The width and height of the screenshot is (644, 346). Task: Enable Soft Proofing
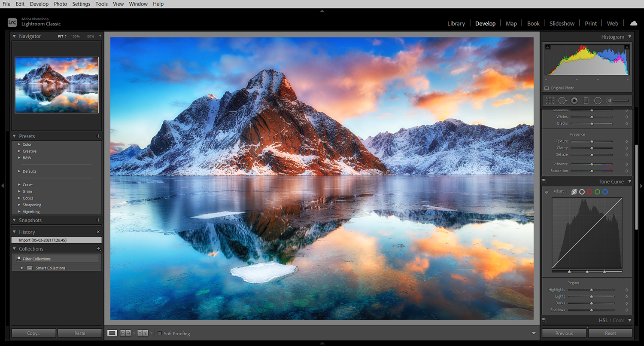click(x=160, y=333)
